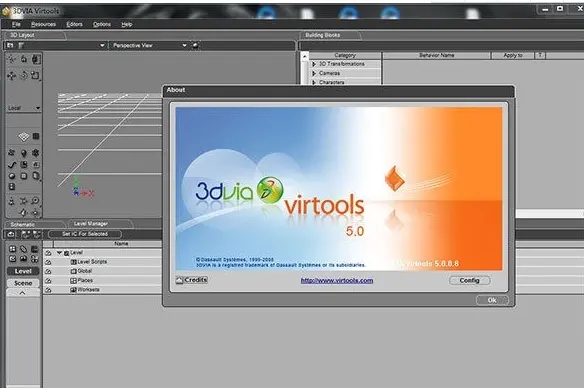Select the 3D Layout tab
Viewport: 584px width, 388px height.
[34, 35]
